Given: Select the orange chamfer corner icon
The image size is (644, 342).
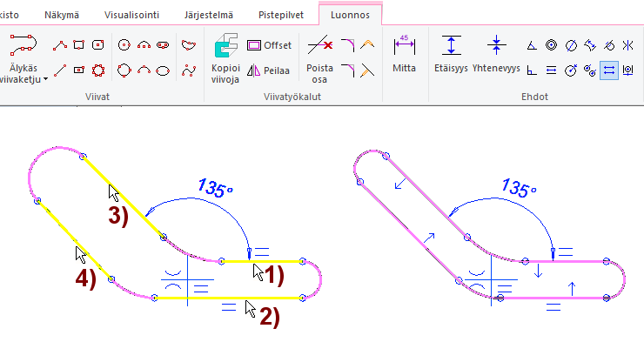Looking at the screenshot, I should coord(367,44).
